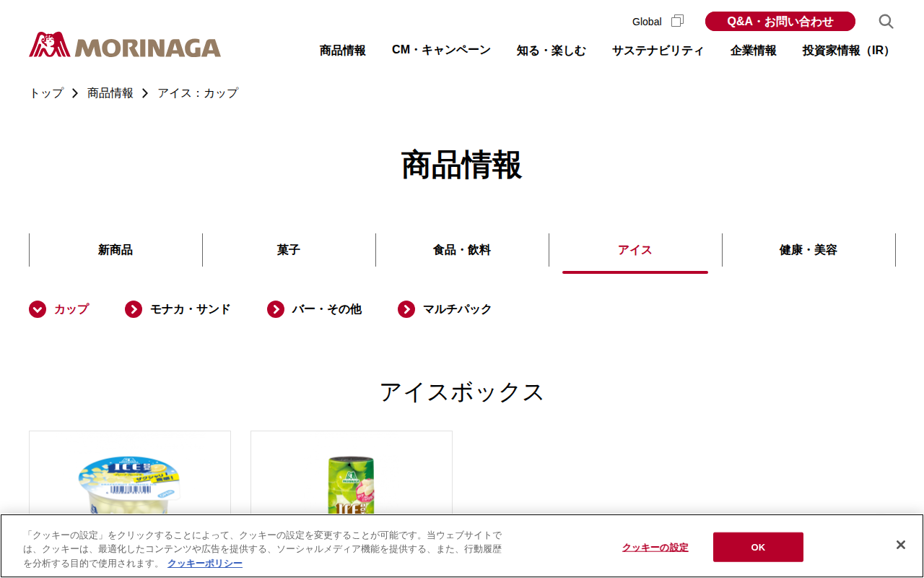924x578 pixels.
Task: Open the green ICE BOX bottle thumbnail
Action: point(352,473)
